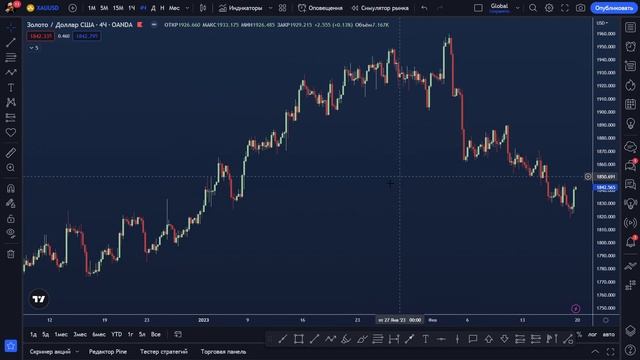Click the trash remove drawings icon
The height and width of the screenshot is (360, 640).
coord(11,254)
